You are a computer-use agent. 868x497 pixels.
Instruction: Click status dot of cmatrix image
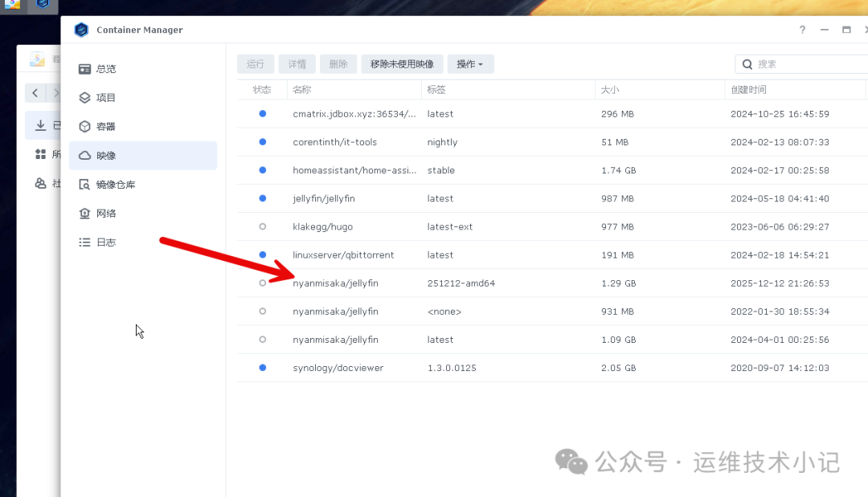(262, 113)
